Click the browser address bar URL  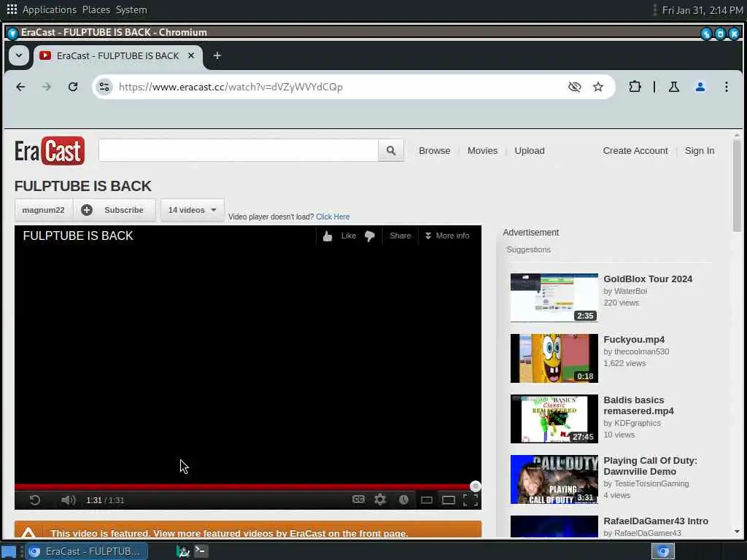(231, 87)
